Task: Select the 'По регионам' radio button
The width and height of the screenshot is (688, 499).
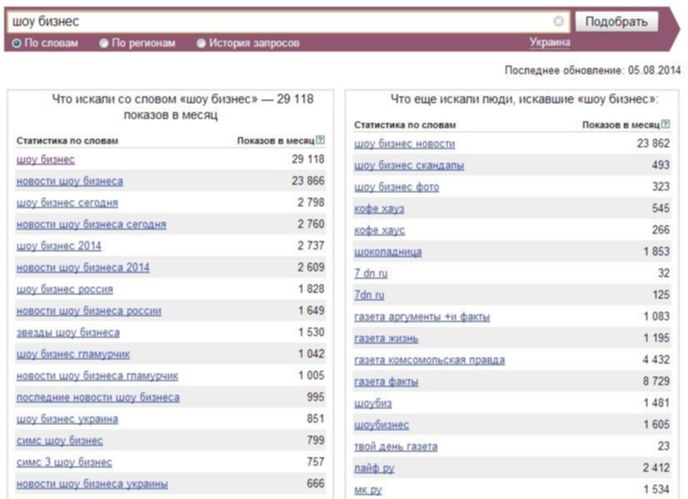Action: pos(104,43)
